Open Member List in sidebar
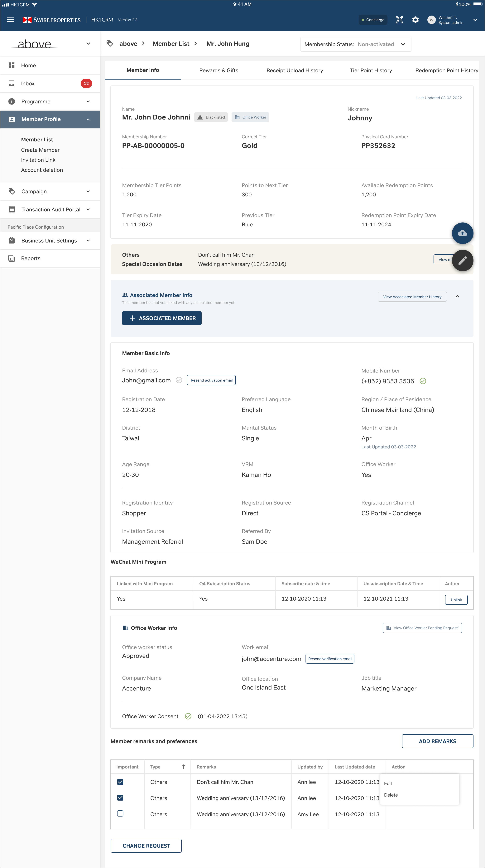The width and height of the screenshot is (485, 868). (x=37, y=139)
